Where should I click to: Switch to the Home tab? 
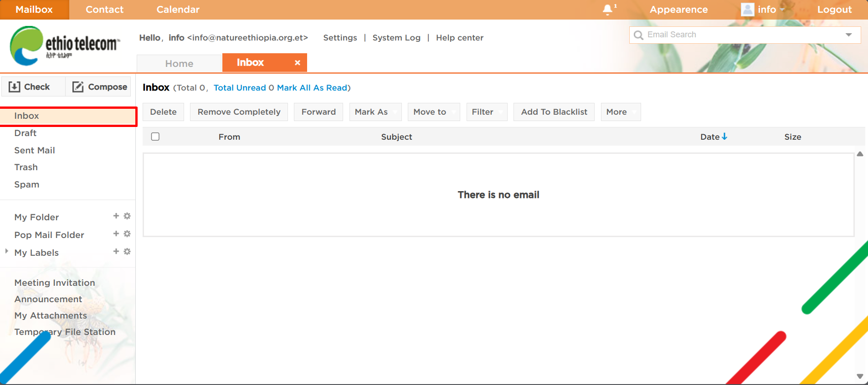[x=179, y=64]
